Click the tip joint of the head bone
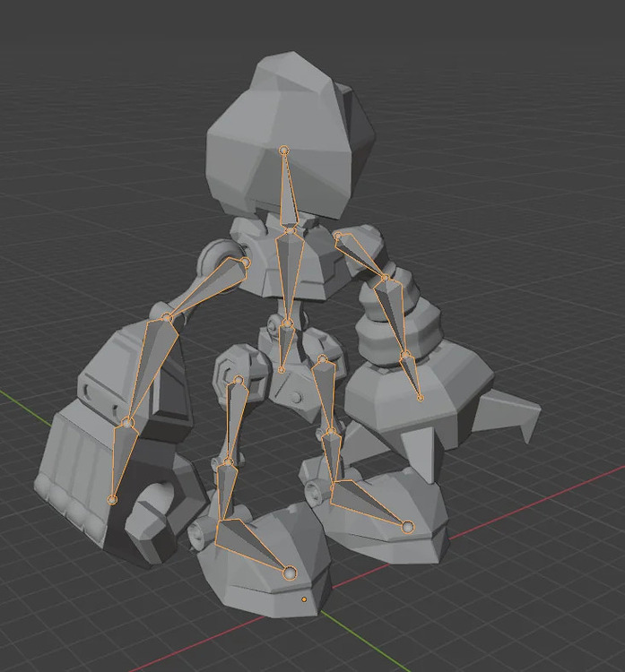 pyautogui.click(x=284, y=151)
